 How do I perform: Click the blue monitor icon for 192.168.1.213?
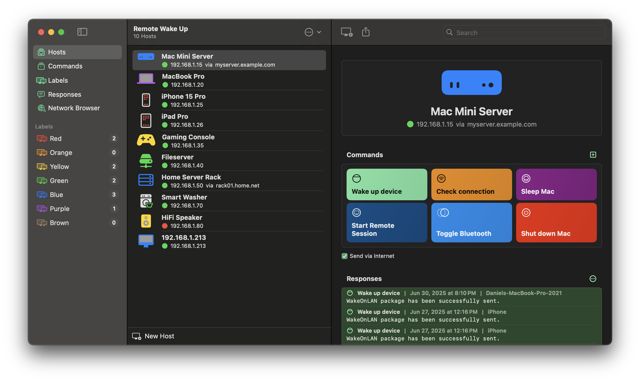click(146, 241)
